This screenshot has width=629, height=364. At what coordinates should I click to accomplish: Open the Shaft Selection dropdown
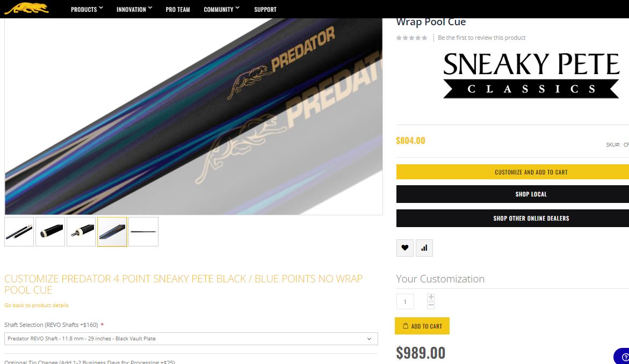pos(191,339)
